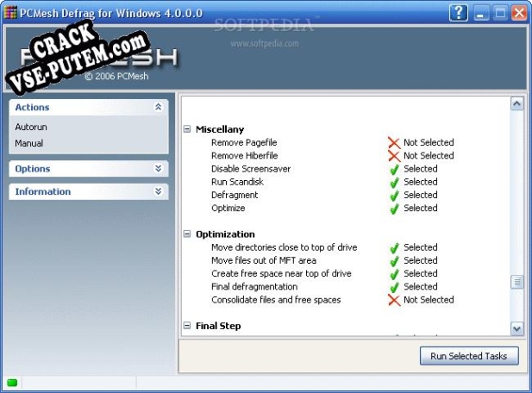This screenshot has height=393, width=532.
Task: Click the red X icon for Remove Hiberfile
Action: pyautogui.click(x=393, y=156)
